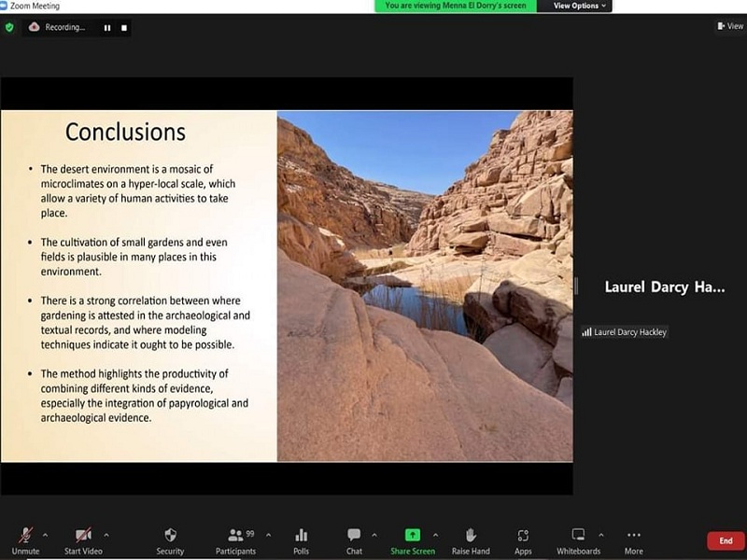Click Laurel Darcy Hackley's name label

(629, 332)
